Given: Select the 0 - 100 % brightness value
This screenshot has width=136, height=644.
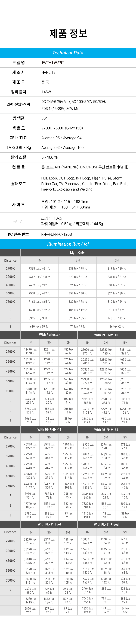Looking at the screenshot, I should point(49,158).
